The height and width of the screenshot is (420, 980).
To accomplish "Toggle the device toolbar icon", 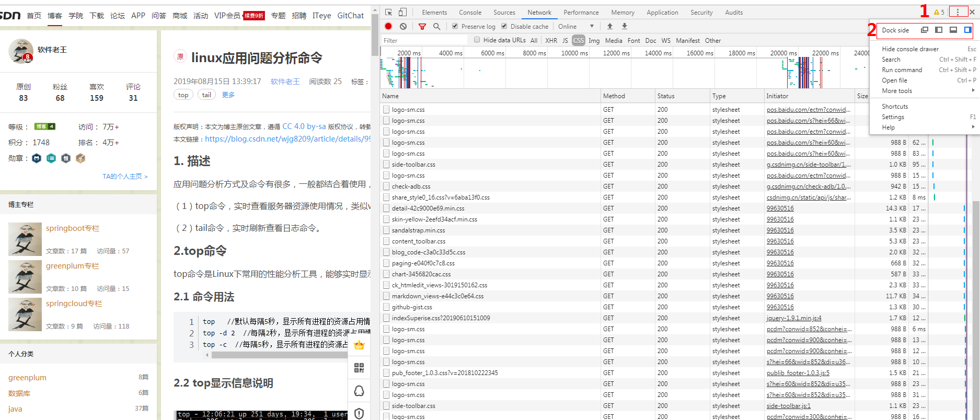I will point(402,12).
